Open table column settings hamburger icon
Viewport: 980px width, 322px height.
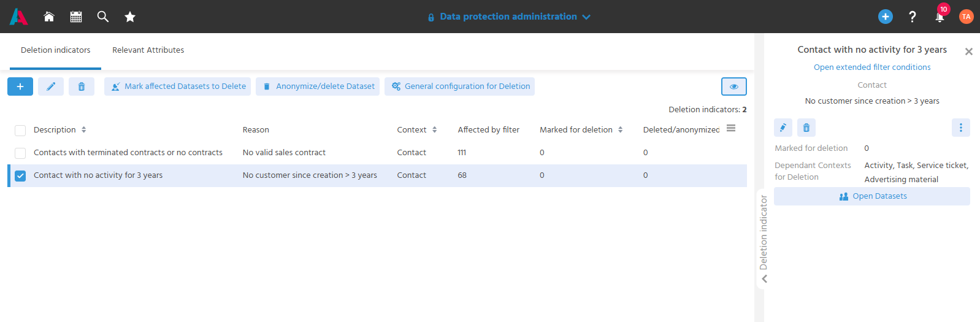click(731, 128)
